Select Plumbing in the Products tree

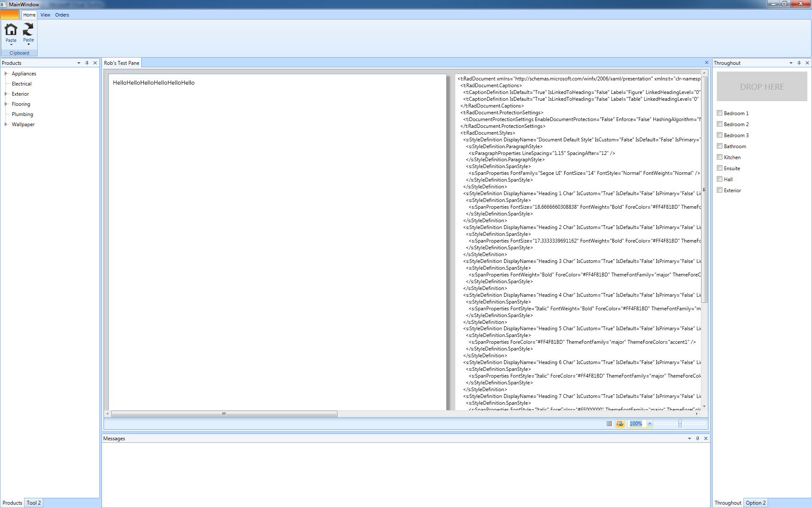click(22, 114)
